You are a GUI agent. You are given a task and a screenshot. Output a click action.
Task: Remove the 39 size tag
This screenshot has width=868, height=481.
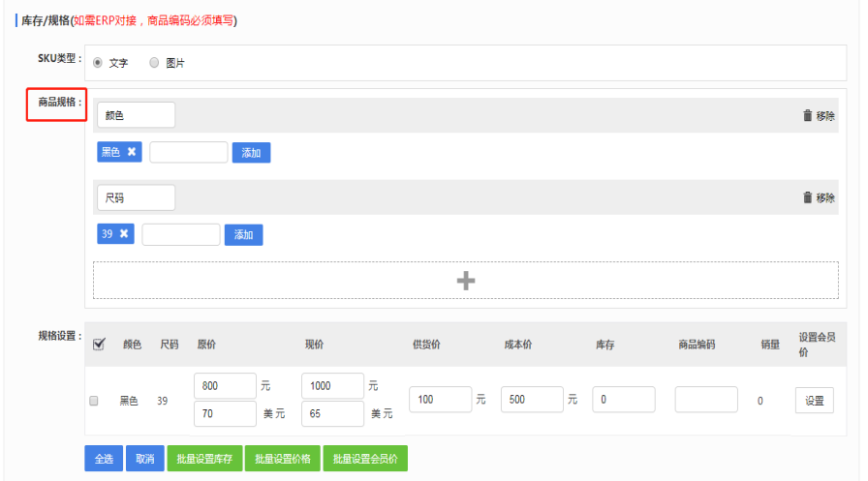pos(124,234)
